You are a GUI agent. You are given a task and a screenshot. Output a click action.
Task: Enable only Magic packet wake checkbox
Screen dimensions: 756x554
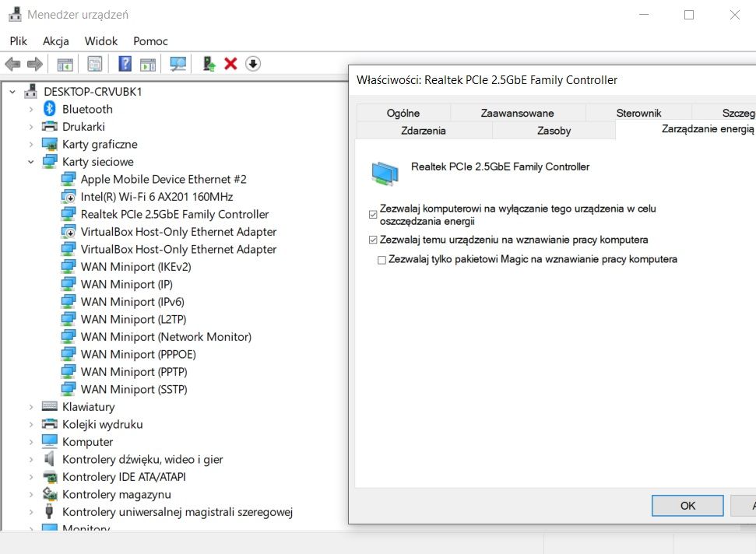[382, 260]
